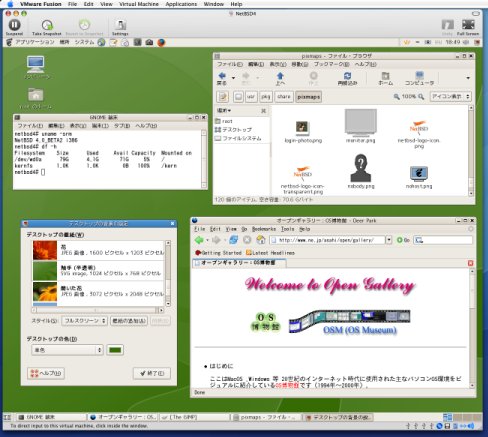The image size is (488, 437).
Task: Open File menu in GNOME terminal
Action: pyautogui.click(x=30, y=126)
